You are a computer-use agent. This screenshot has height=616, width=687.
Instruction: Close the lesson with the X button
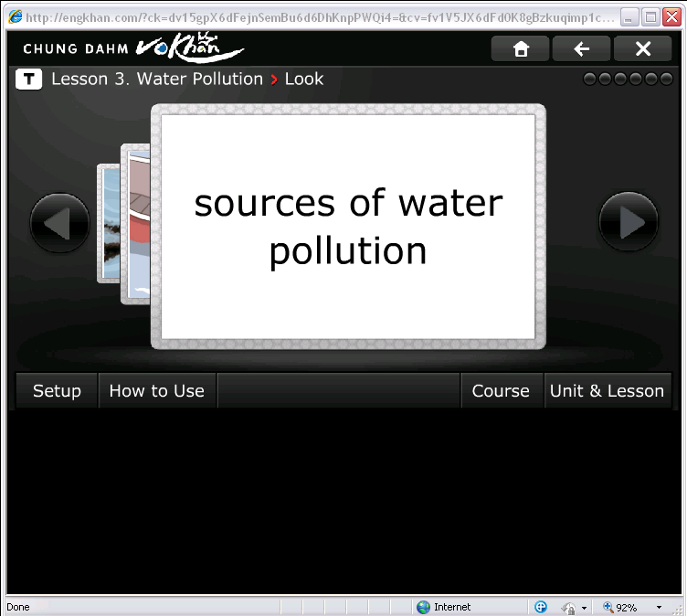coord(643,48)
